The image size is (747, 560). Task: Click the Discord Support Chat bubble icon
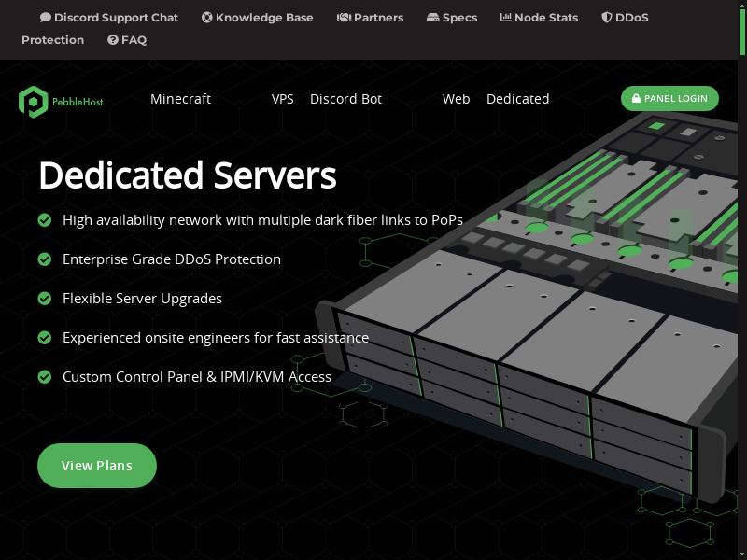46,18
